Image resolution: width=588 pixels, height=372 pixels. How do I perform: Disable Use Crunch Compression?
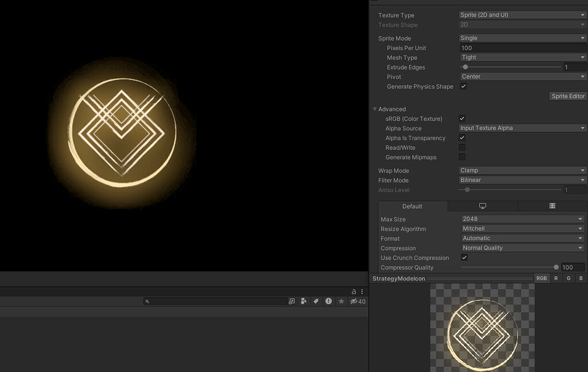(x=464, y=258)
